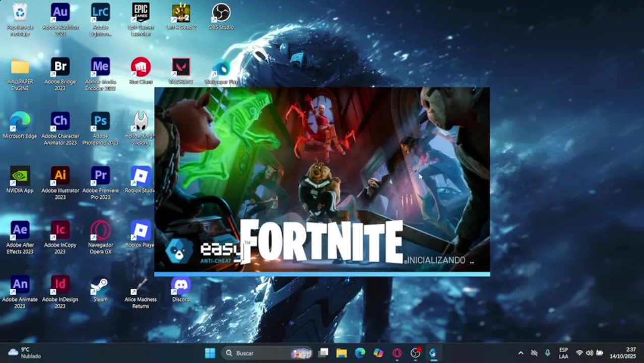Open File Explorer from the taskbar
The image size is (644, 363).
[342, 353]
